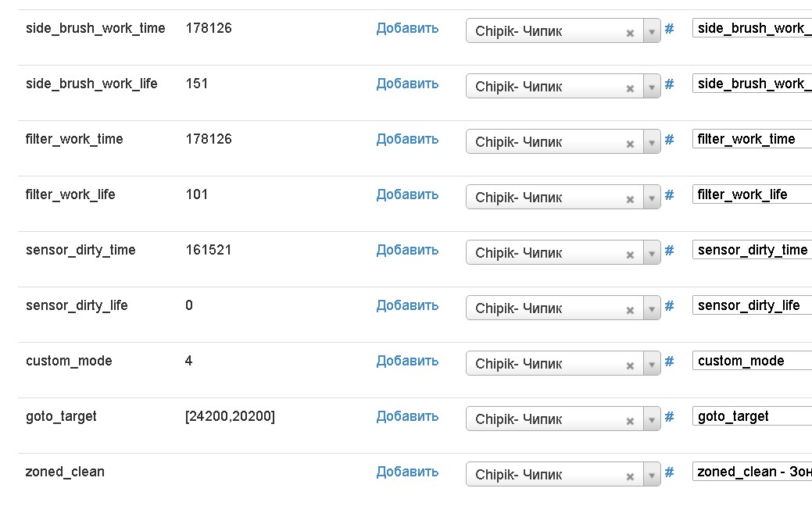Click Добавить link for filter_work_time
This screenshot has height=506, width=812.
tap(407, 139)
